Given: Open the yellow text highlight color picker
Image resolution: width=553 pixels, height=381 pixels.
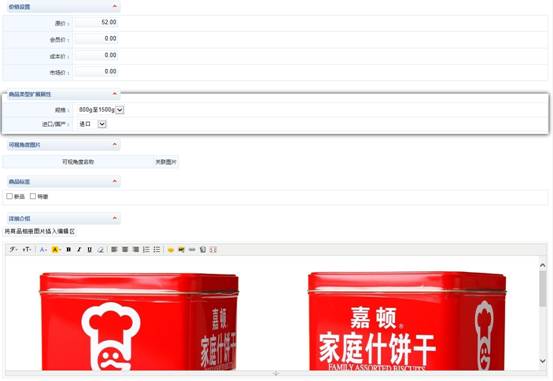Looking at the screenshot, I should tap(56, 249).
